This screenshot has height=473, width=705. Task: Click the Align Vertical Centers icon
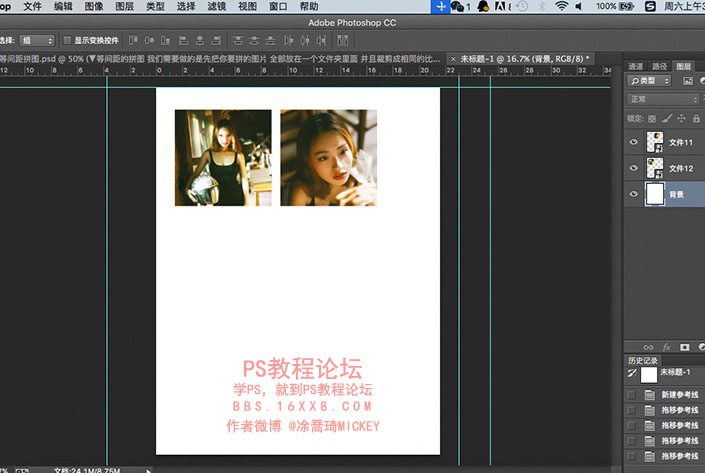pos(149,40)
